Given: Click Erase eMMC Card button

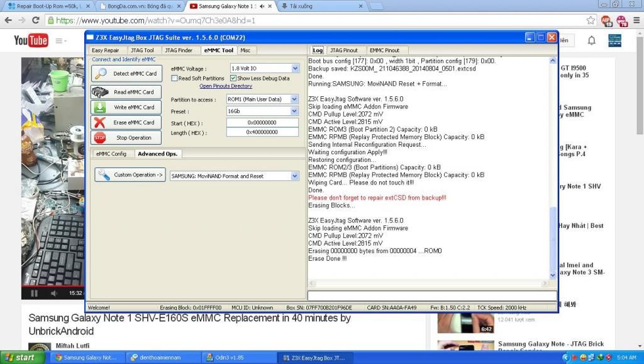Looking at the screenshot, I should [126, 123].
